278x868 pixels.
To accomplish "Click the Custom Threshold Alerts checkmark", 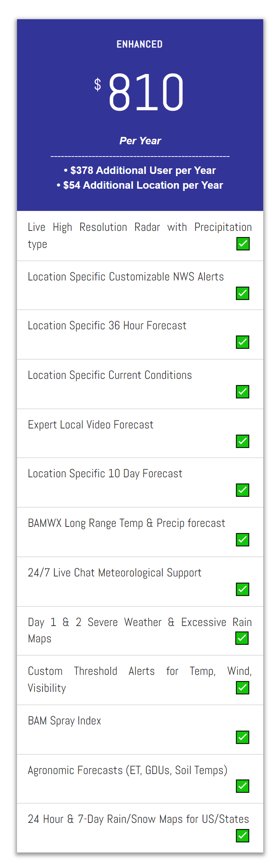I will click(x=243, y=687).
